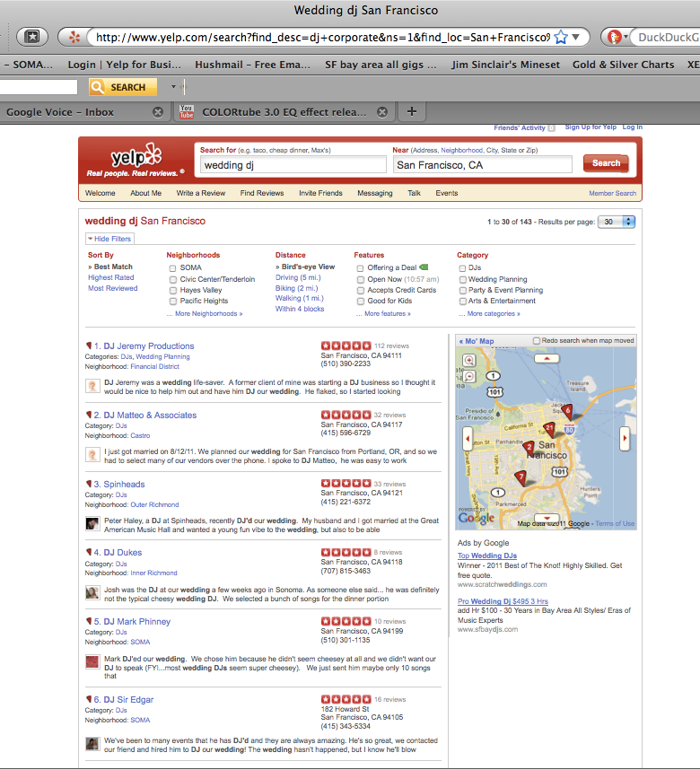This screenshot has height=770, width=700.
Task: Check the Hayes Valley filter
Action: click(x=173, y=290)
